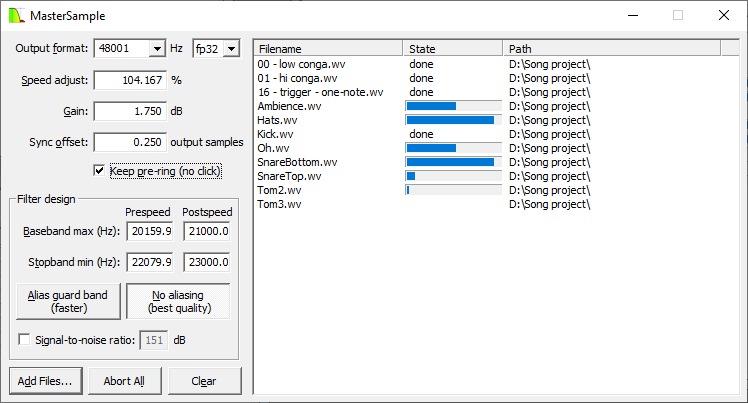The width and height of the screenshot is (748, 403).
Task: Select Alias guard band (faster) button
Action: (x=68, y=301)
